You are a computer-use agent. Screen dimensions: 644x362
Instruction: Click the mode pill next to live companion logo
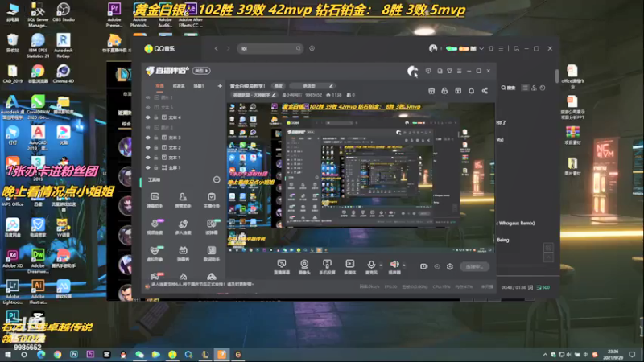pyautogui.click(x=201, y=71)
